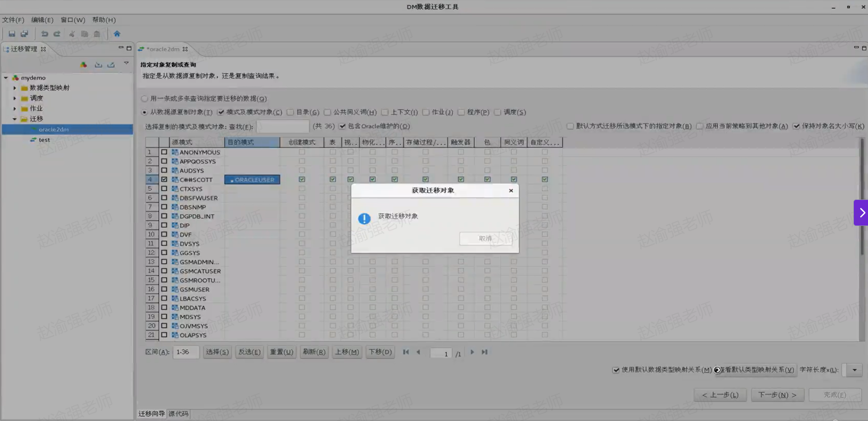Expand 调度 tree node
This screenshot has width=868, height=421.
point(15,98)
